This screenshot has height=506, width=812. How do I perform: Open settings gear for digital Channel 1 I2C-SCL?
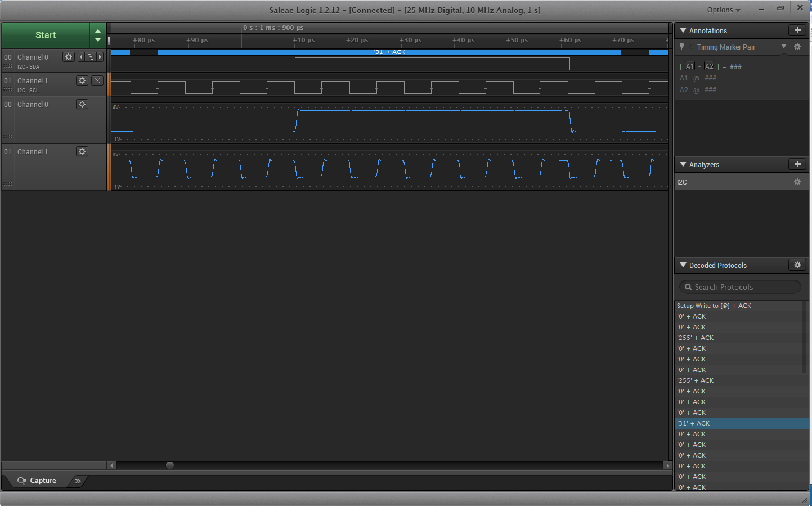tap(82, 80)
